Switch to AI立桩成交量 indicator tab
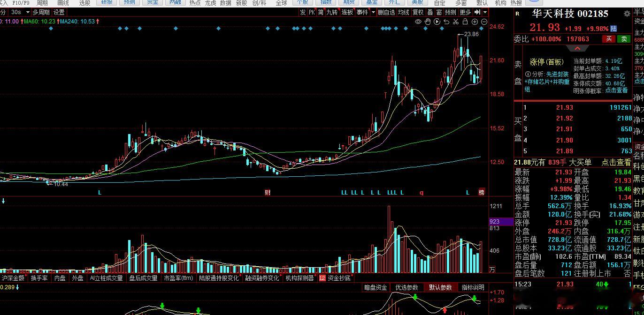This screenshot has width=644, height=315. pos(106,278)
